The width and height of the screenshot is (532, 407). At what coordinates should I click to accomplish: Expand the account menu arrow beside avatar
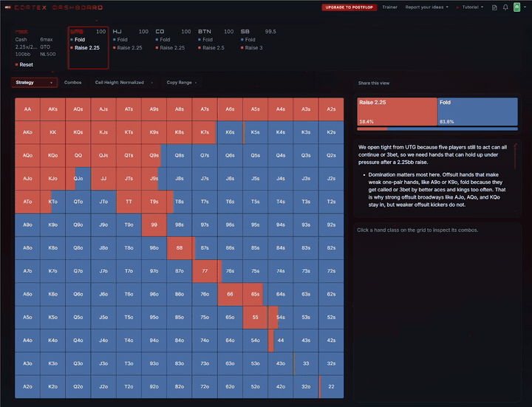click(x=525, y=7)
